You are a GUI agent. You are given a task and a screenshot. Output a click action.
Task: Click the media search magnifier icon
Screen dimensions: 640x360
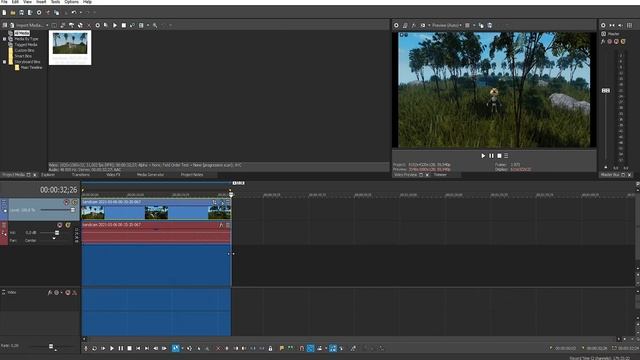point(155,25)
